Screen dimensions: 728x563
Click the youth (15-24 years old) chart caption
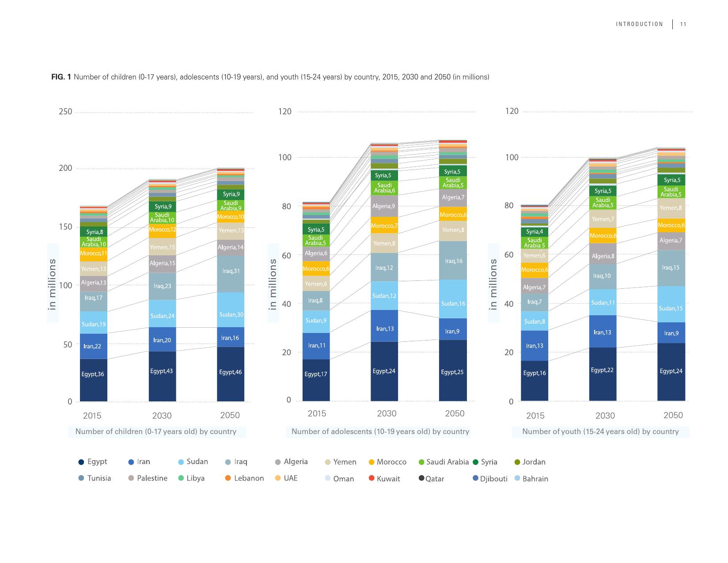pyautogui.click(x=600, y=431)
